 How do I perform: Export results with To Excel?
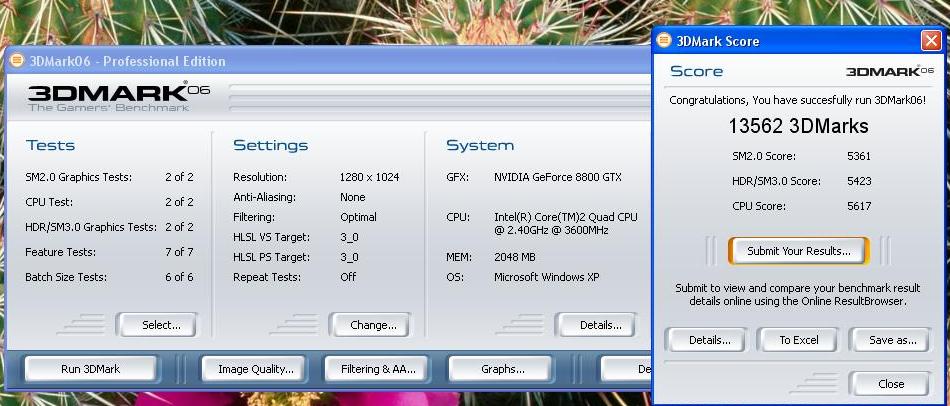(799, 340)
